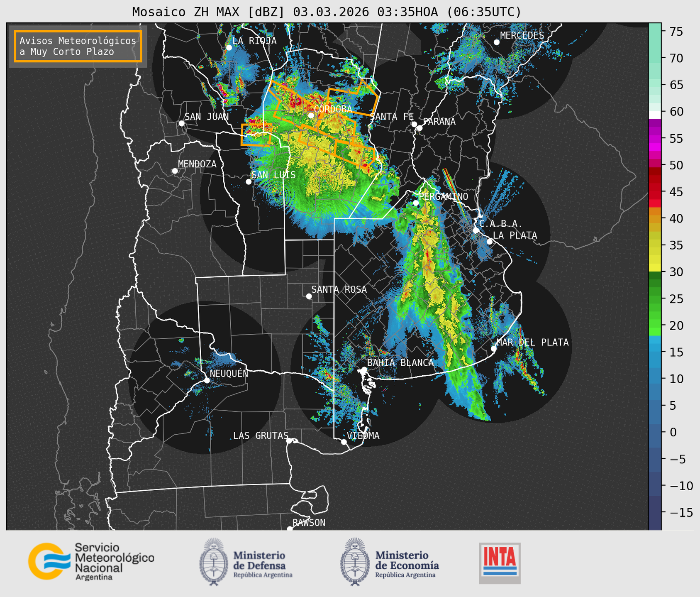Click the RAWSON city label

[309, 523]
